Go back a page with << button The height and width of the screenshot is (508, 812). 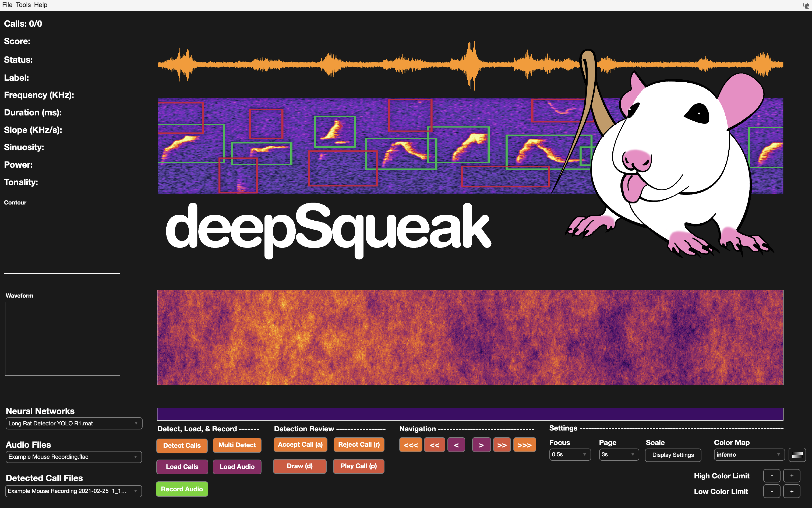435,445
